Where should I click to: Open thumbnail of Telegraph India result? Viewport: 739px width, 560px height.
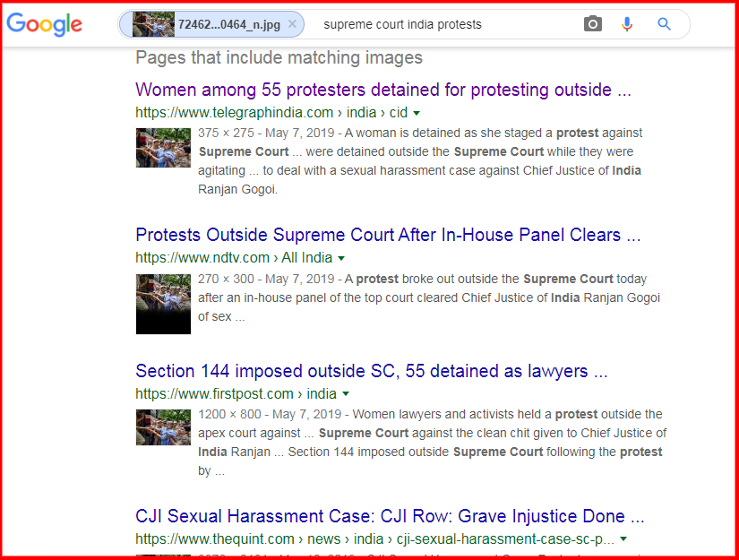pyautogui.click(x=163, y=148)
